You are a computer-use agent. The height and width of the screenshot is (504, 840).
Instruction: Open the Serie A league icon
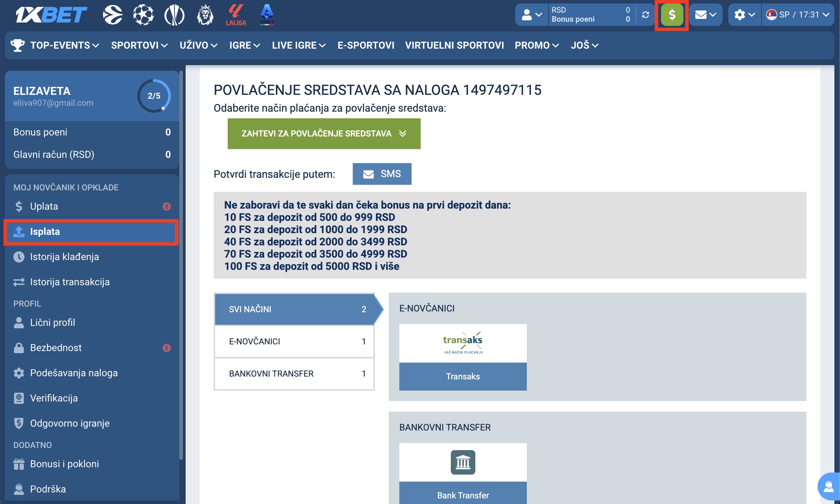(267, 15)
